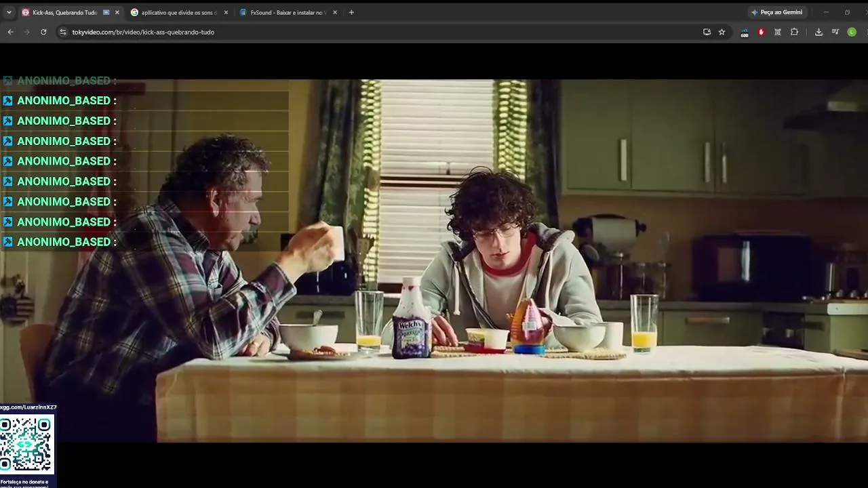The image size is (868, 488).
Task: Click the LuarzinnXZ7 link text above the QR code
Action: point(28,407)
